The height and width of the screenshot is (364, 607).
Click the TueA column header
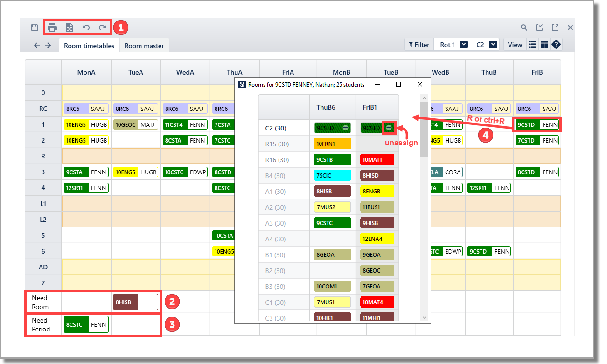136,72
